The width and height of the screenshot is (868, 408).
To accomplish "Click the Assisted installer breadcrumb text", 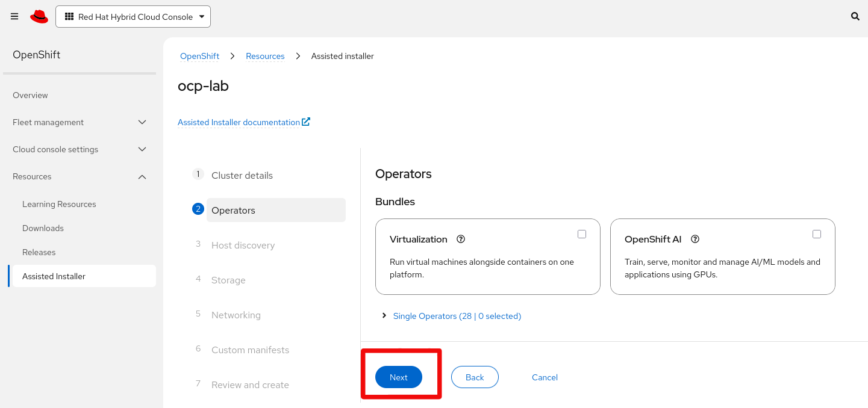I will [342, 56].
